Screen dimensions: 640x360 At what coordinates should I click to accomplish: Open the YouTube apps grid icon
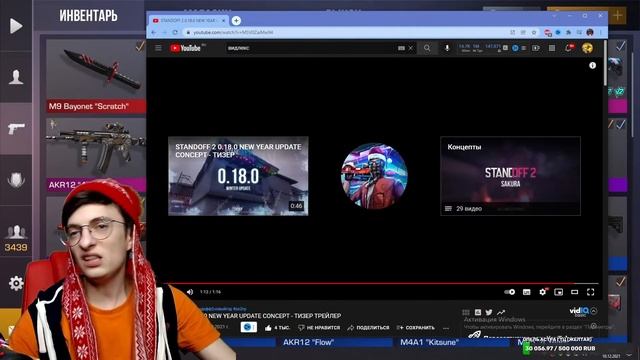[x=552, y=48]
